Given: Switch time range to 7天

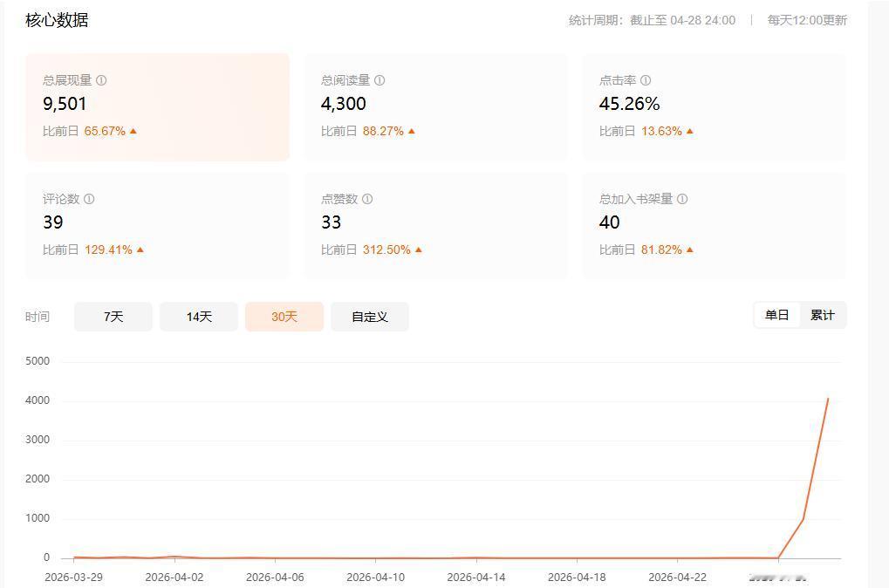Looking at the screenshot, I should 113,317.
